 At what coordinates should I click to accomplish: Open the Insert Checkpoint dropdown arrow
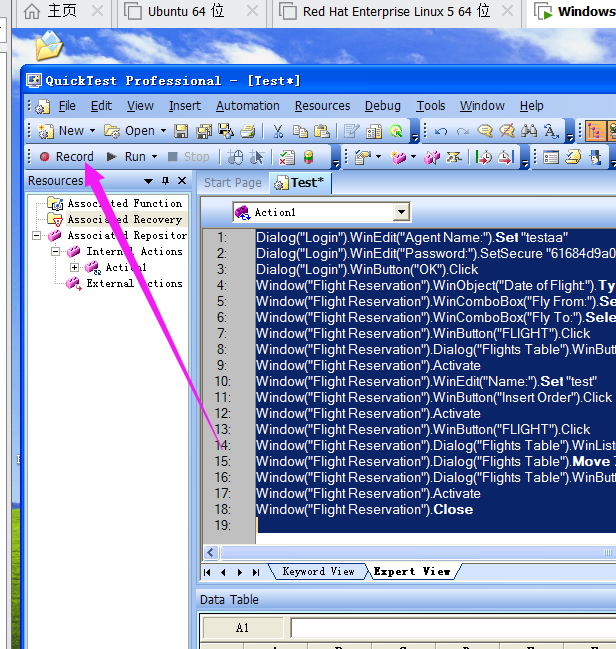(x=378, y=157)
